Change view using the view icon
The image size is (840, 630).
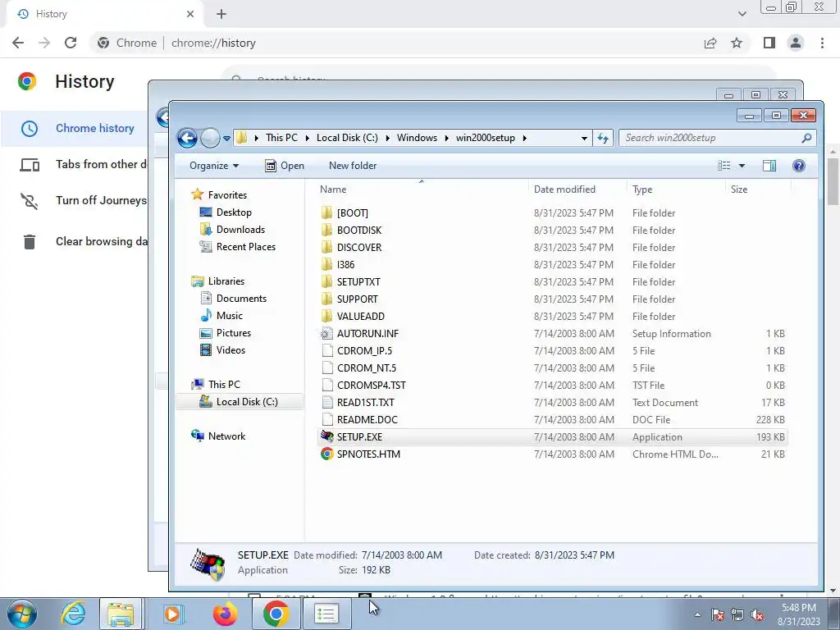pos(724,166)
